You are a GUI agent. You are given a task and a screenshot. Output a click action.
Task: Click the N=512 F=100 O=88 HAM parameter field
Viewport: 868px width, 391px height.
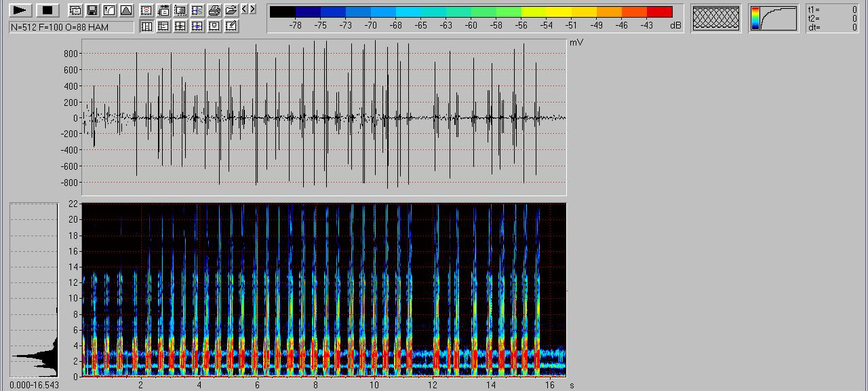(71, 27)
